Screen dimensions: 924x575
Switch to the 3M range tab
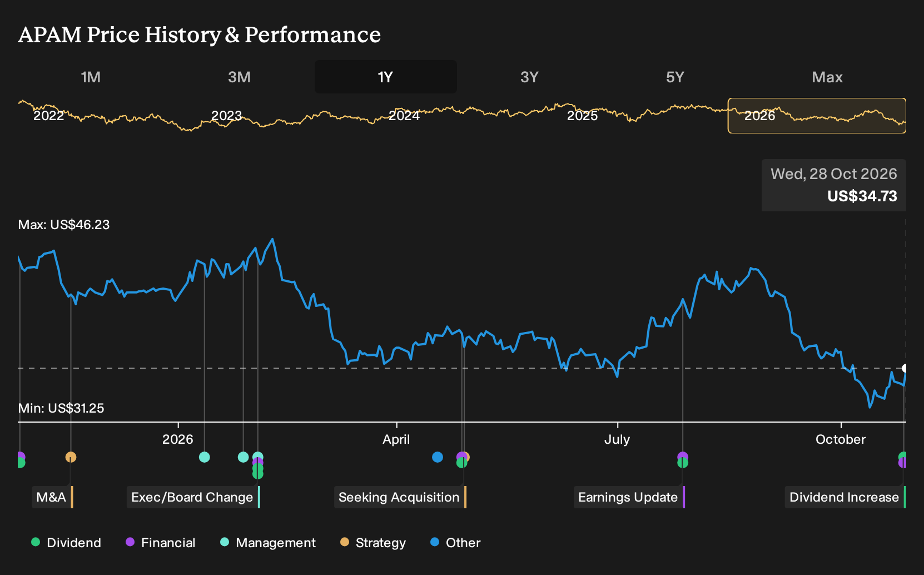pos(239,77)
